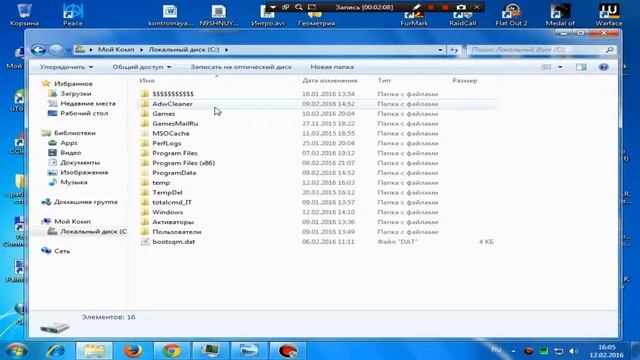
Task: Launch Internet Explorer from the taskbar
Action: pos(56,351)
